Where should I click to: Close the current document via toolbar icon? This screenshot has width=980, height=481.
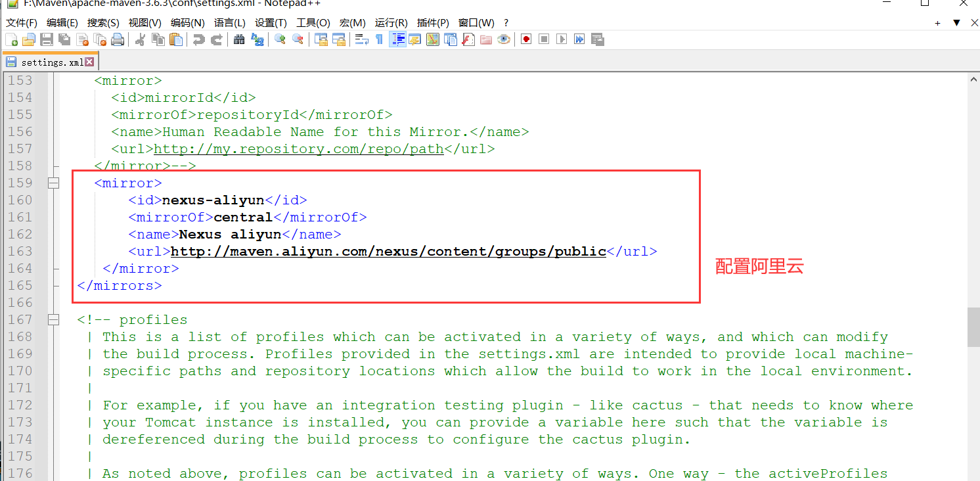(x=82, y=40)
